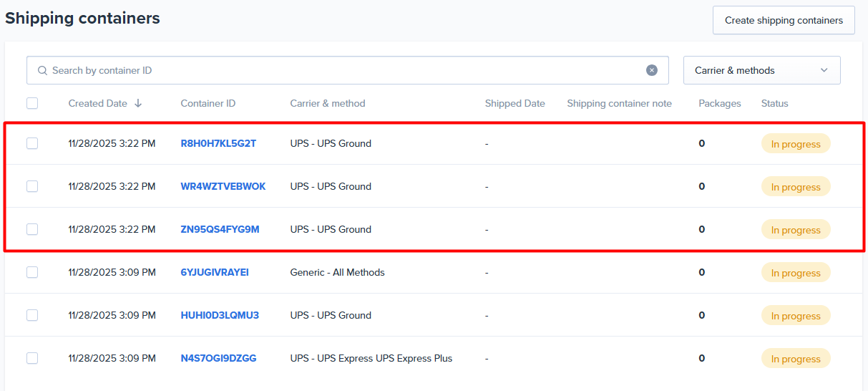Open container WR4WZTVEBWOK details

click(223, 186)
